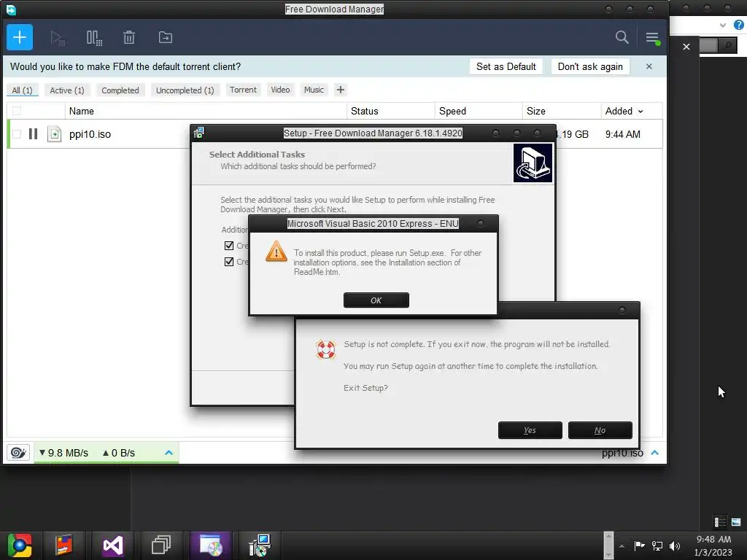Viewport: 747px width, 560px height.
Task: Click the network tray icon
Action: click(x=657, y=545)
